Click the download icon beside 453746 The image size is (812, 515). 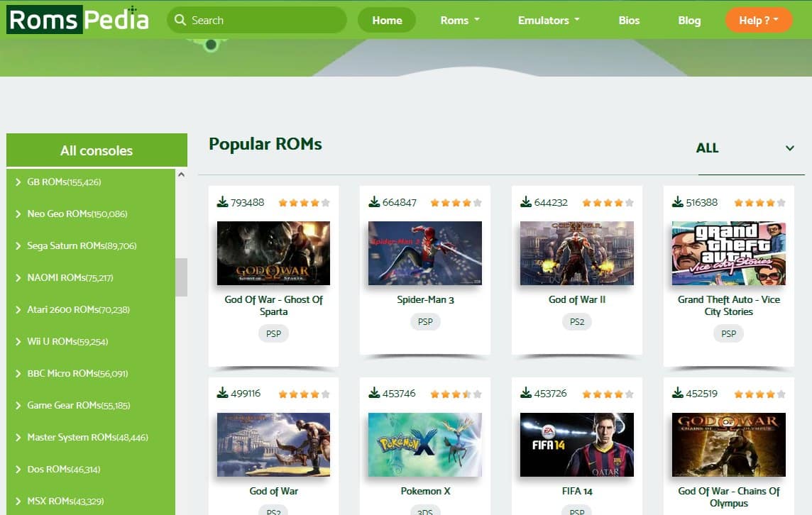(x=374, y=394)
